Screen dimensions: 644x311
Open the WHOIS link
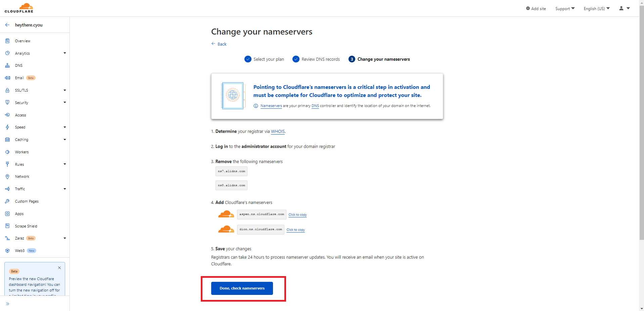pyautogui.click(x=278, y=132)
